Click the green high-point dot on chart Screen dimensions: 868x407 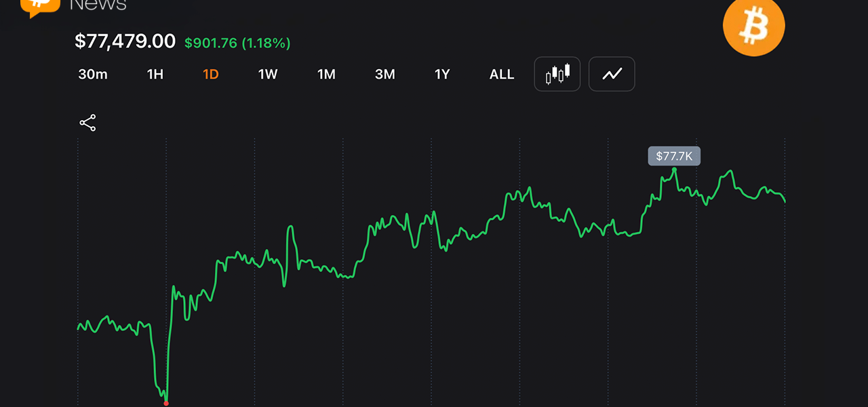(x=674, y=169)
